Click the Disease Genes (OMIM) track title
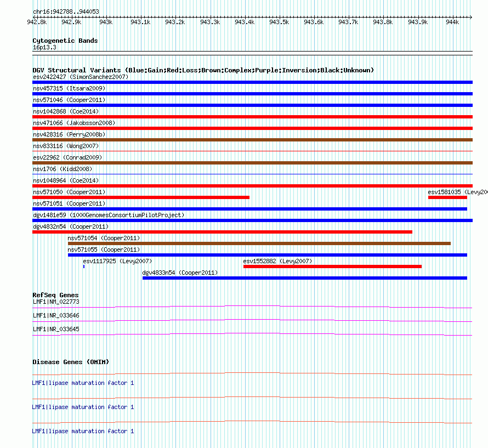The height and width of the screenshot is (448, 488). click(x=71, y=362)
